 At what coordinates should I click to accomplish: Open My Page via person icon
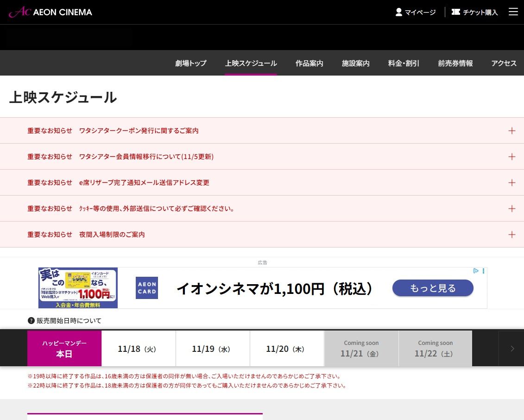399,12
